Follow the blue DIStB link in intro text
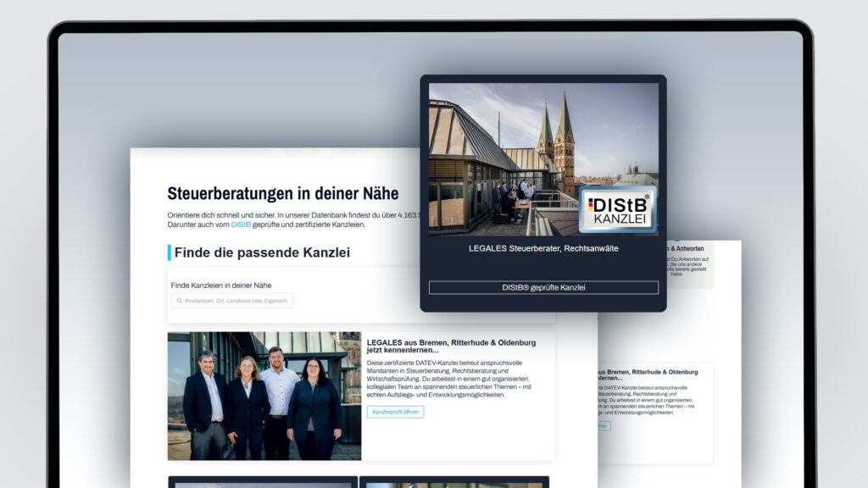Screen dimensions: 868x488 [x=241, y=225]
